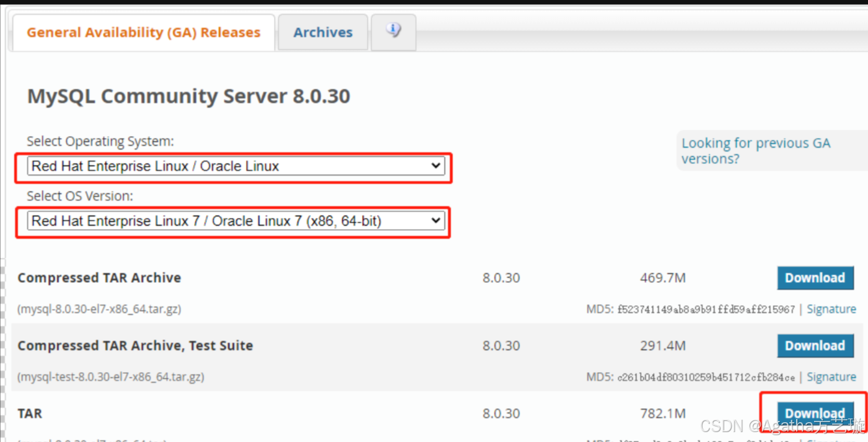Open the information icon tab
This screenshot has height=442, width=868.
pos(393,31)
